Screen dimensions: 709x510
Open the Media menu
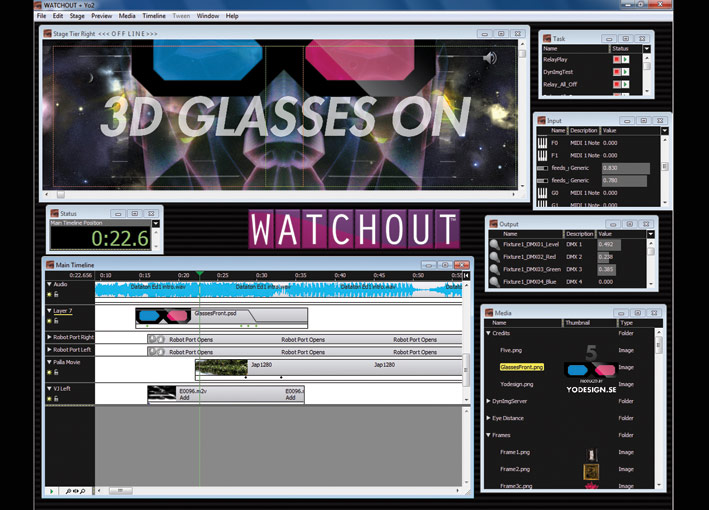pyautogui.click(x=127, y=16)
